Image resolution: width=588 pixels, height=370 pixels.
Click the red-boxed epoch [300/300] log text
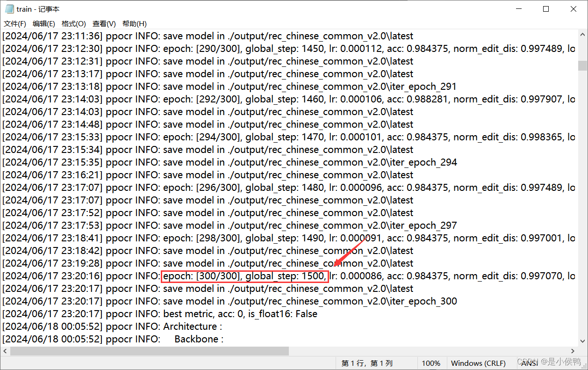(x=244, y=276)
